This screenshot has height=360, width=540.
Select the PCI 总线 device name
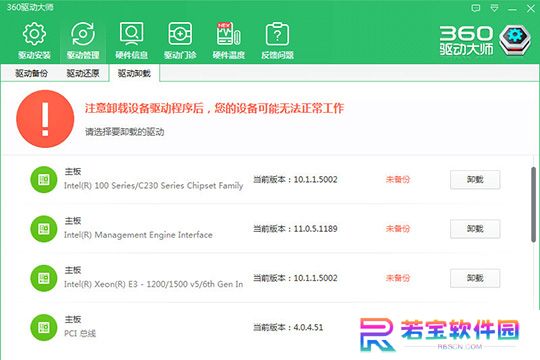[x=80, y=333]
